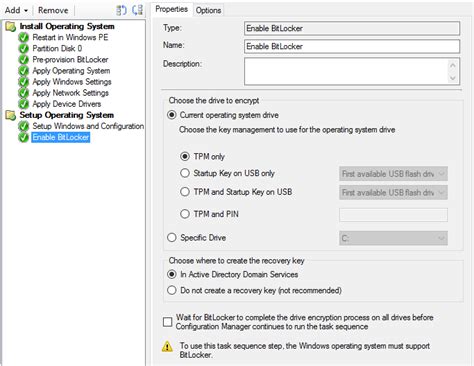The height and width of the screenshot is (366, 474).
Task: Select TPM only key management
Action: [x=185, y=156]
